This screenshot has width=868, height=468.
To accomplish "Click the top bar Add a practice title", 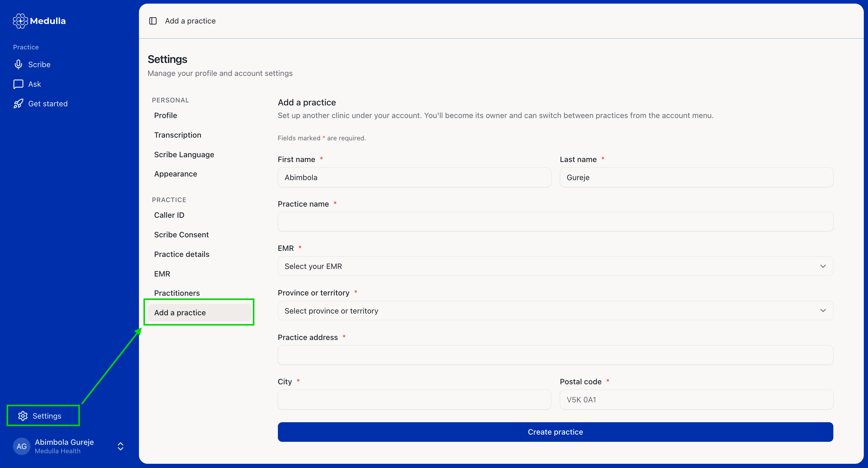I will tap(190, 21).
